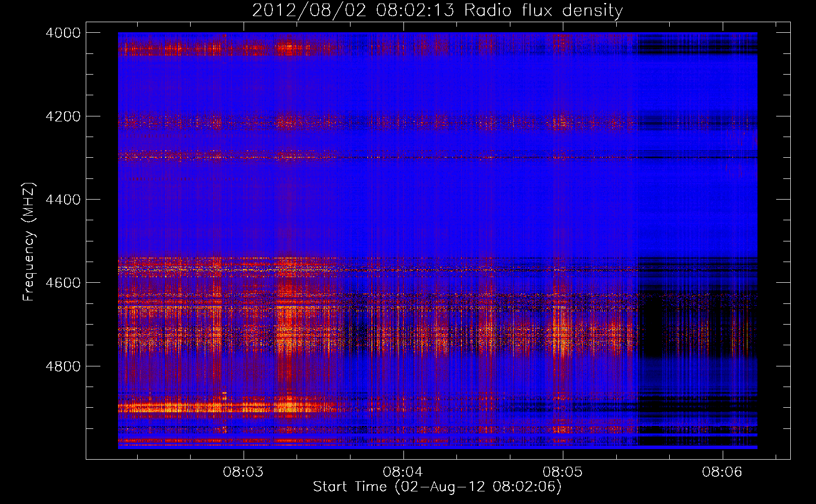Select the 4400 frequency tick label
Viewport: 816px width, 504px height.
click(63, 200)
